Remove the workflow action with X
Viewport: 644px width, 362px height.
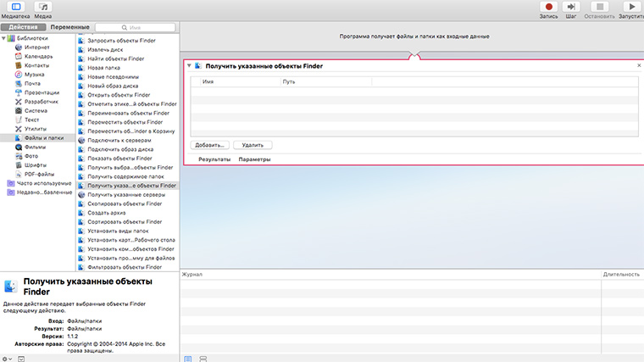[639, 65]
